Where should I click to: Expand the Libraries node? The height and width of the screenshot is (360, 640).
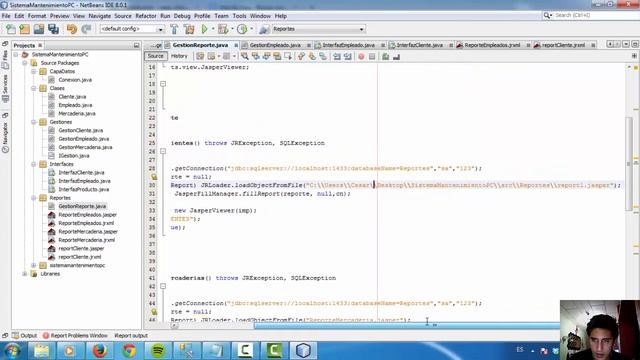coord(25,274)
